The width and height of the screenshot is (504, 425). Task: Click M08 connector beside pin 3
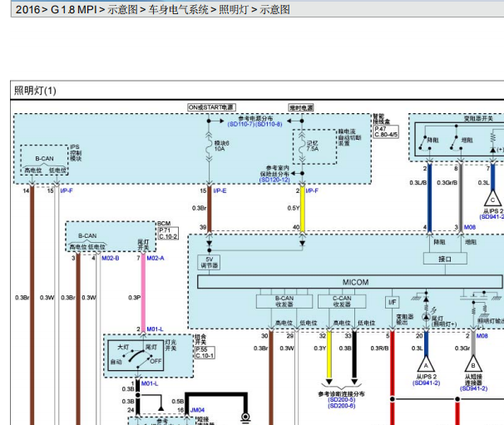coord(470,227)
